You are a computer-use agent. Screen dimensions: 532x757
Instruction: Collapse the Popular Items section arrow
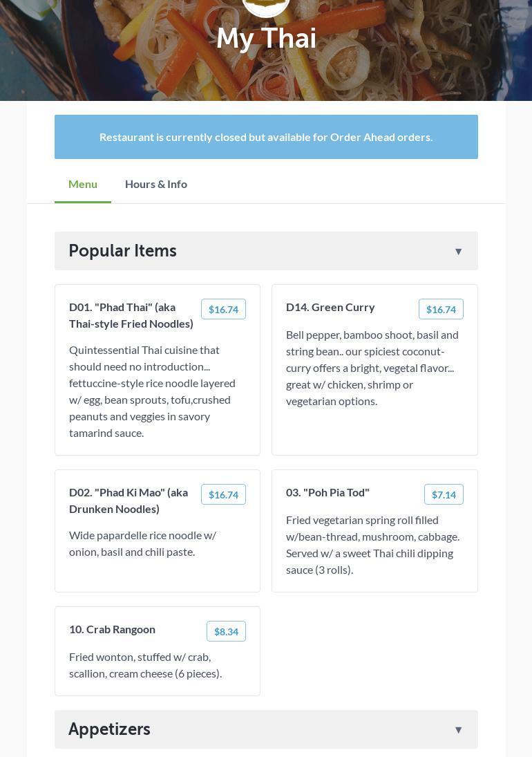tap(458, 252)
